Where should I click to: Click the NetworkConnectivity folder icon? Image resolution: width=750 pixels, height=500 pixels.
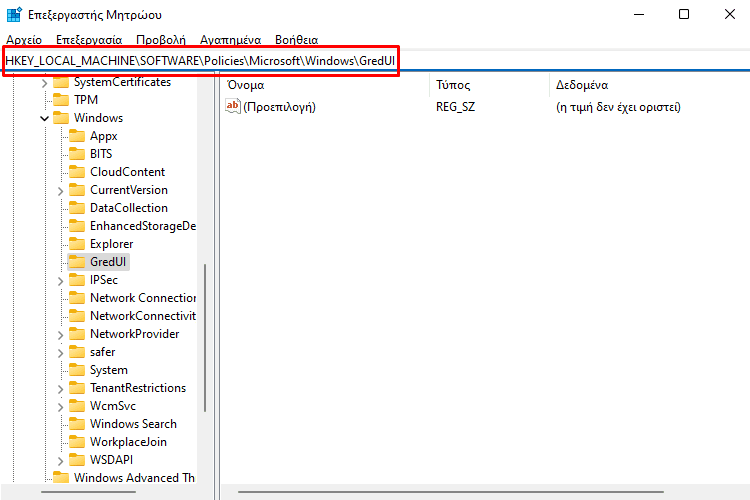77,316
